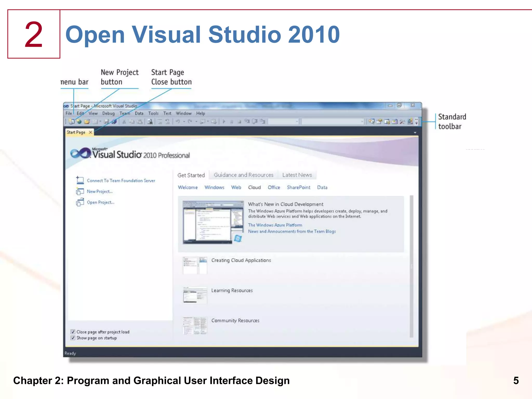Viewport: 532px width, 399px height.
Task: Click the Save toolbar icon
Action: (106, 122)
